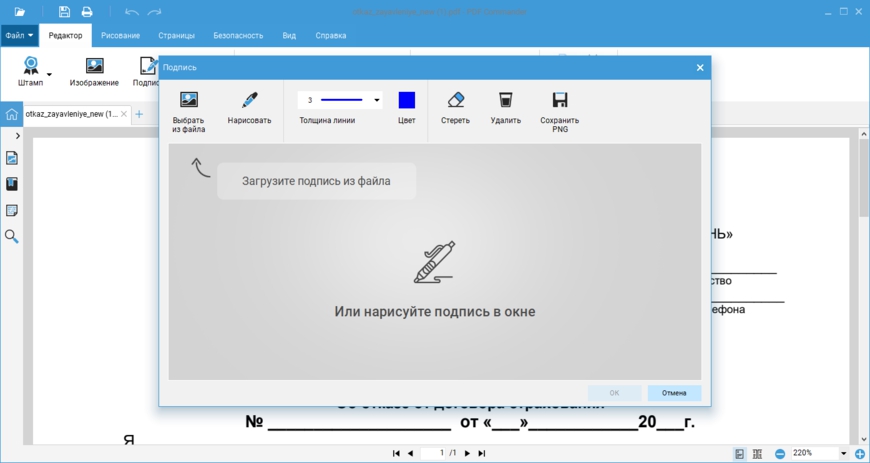
Task: Redo the last action
Action: point(154,12)
